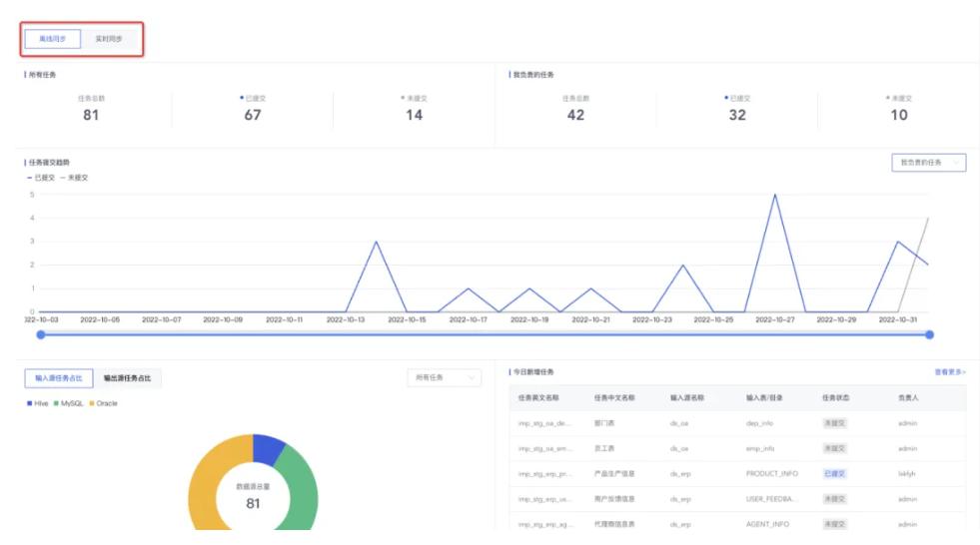Toggle the Hive legend square

(29, 402)
